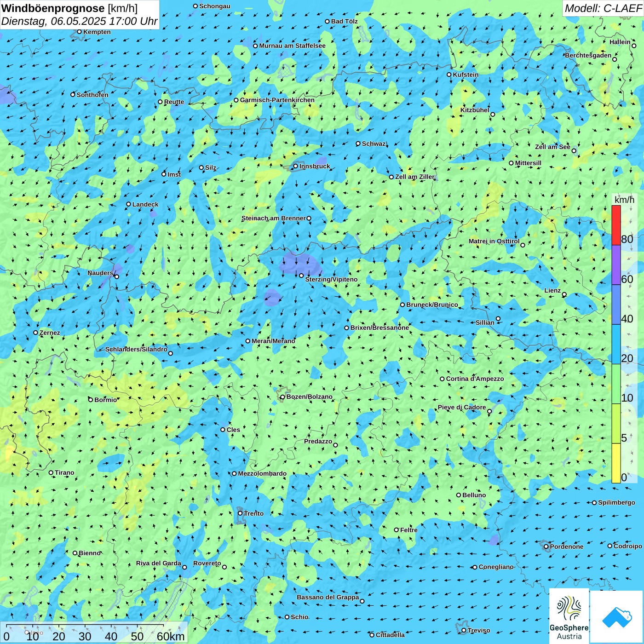Click the Bruneck/Brunico label
The width and height of the screenshot is (644, 644).
click(x=432, y=305)
